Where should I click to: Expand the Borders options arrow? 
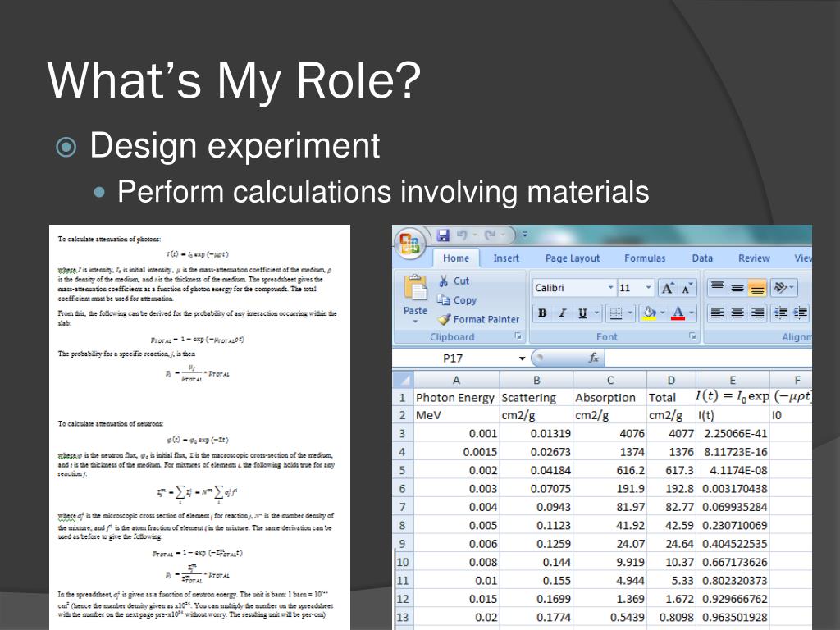[630, 313]
